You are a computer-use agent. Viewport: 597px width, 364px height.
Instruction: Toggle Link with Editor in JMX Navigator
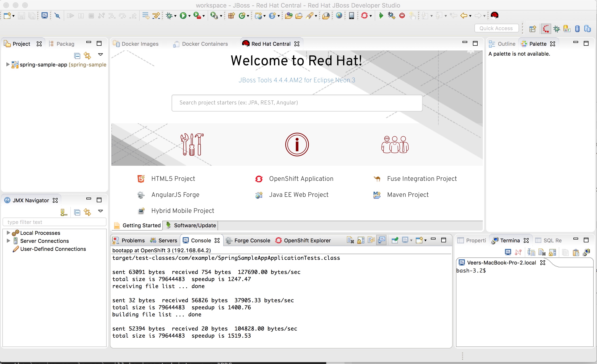(x=87, y=212)
